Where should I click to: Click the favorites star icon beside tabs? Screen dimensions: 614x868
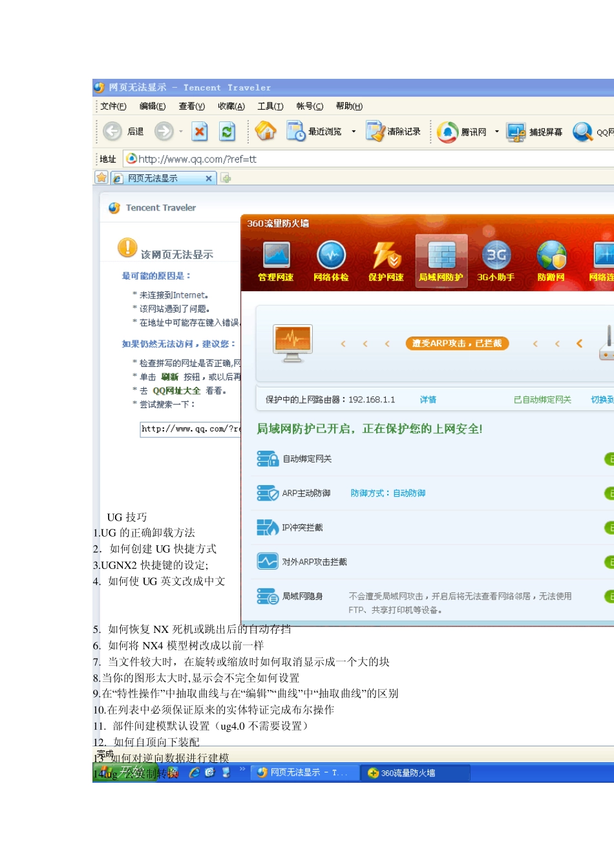[101, 178]
